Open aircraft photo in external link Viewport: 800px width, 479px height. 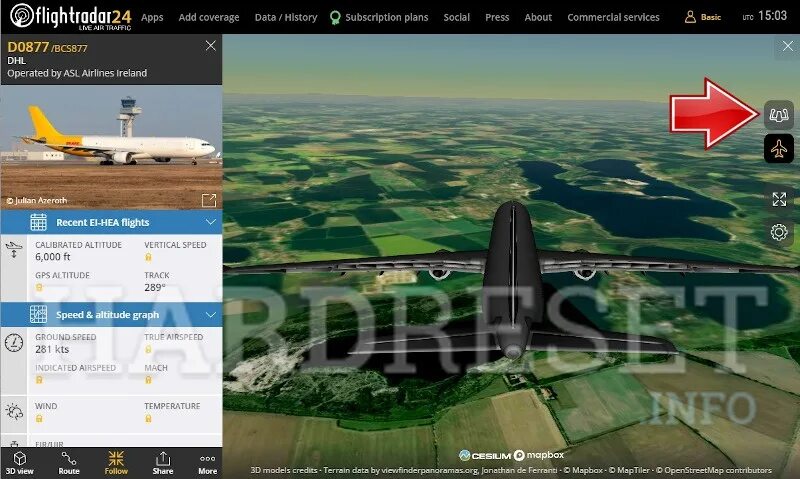point(209,200)
